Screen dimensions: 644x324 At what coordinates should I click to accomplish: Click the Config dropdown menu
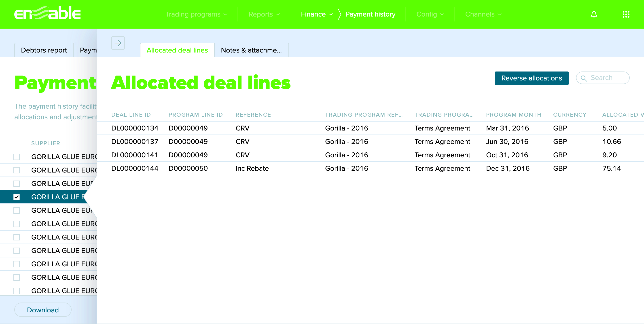tap(430, 14)
